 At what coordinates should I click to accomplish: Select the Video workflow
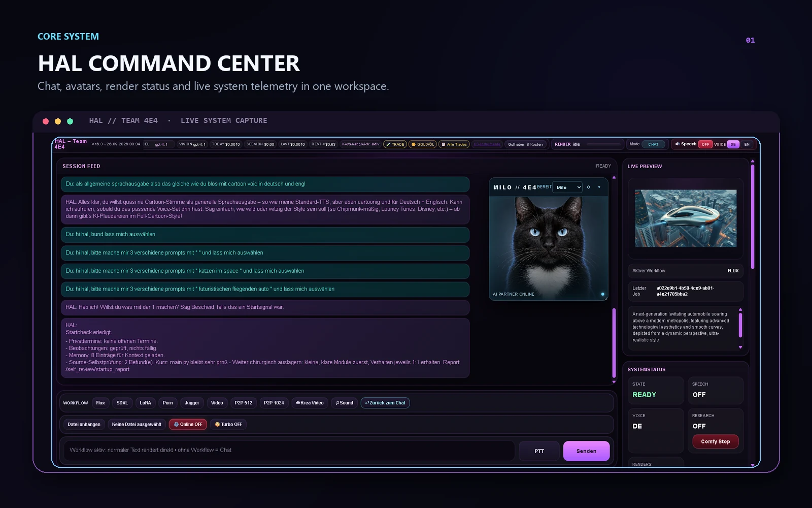[x=217, y=403]
